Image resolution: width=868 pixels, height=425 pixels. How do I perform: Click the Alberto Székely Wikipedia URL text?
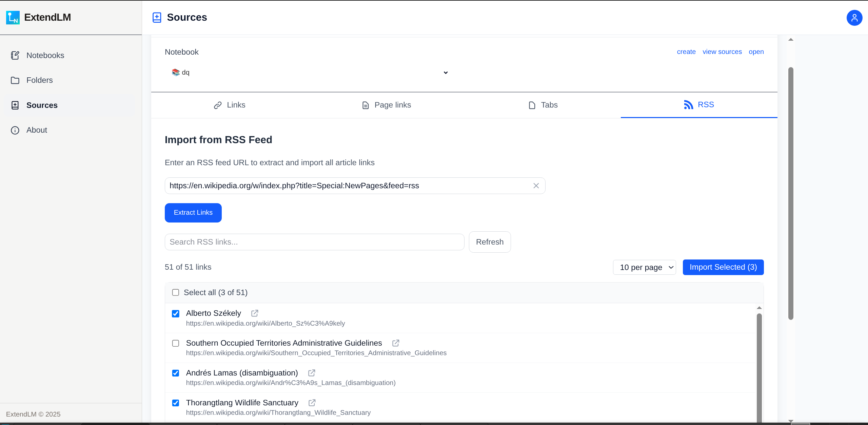(265, 324)
